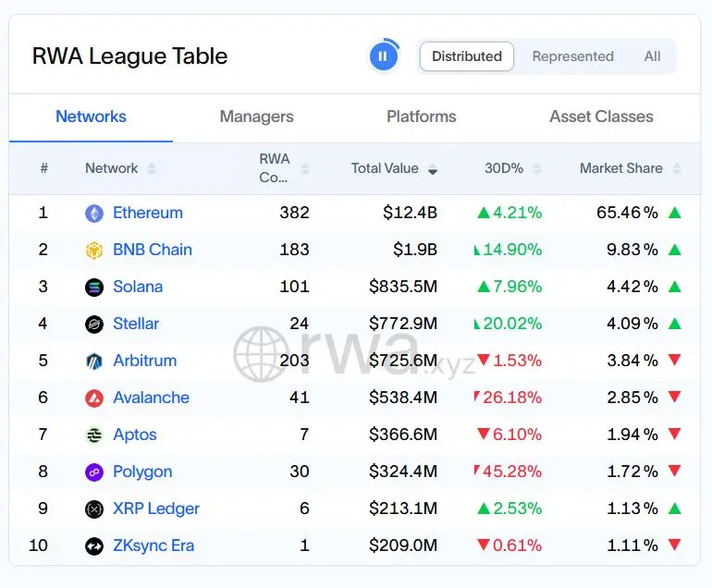Click the ZKsync Era logo icon
Image resolution: width=712 pixels, height=588 pixels.
coord(94,546)
